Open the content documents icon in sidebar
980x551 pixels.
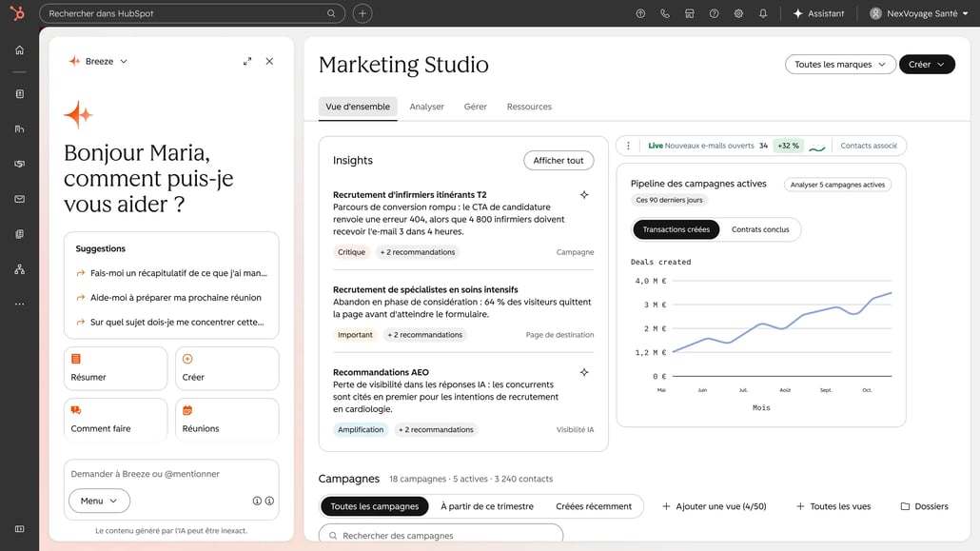coord(19,234)
